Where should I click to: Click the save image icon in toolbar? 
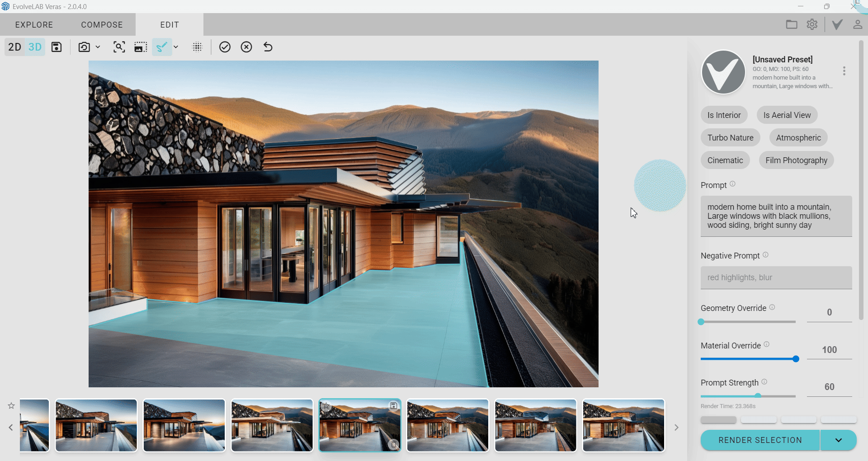[57, 47]
